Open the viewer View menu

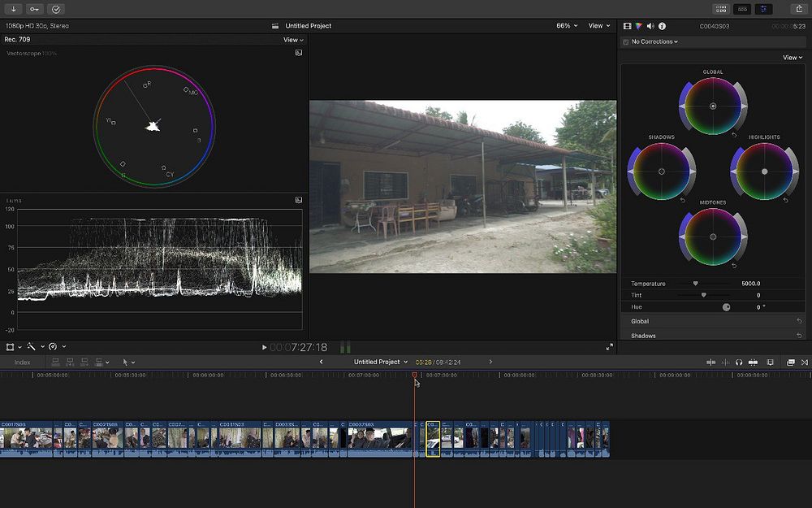coord(599,26)
